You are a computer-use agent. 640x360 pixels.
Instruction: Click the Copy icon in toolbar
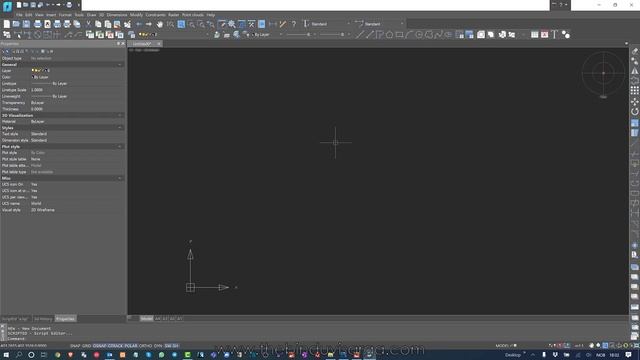click(98, 24)
